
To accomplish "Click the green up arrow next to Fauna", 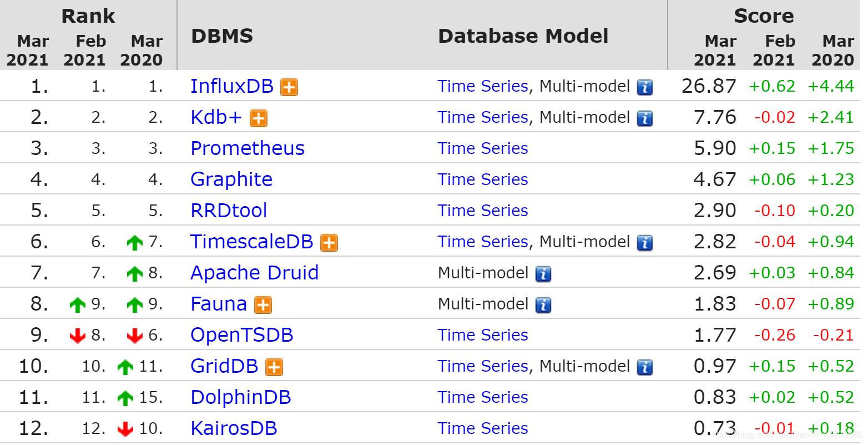I will 78,304.
